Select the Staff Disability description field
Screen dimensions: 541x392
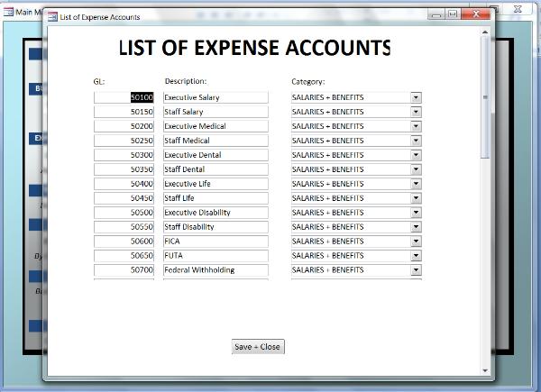coord(215,227)
